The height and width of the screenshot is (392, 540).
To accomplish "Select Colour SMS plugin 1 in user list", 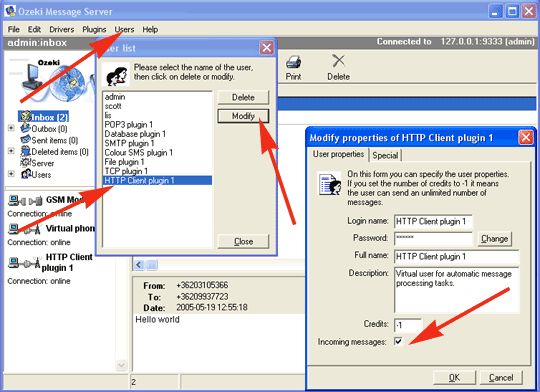I will pos(157,153).
